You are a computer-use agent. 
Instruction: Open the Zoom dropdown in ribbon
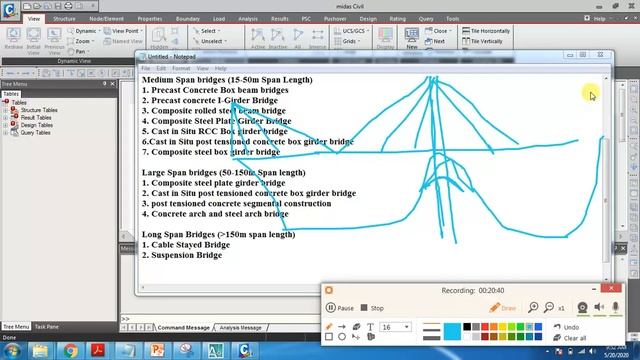tap(81, 41)
